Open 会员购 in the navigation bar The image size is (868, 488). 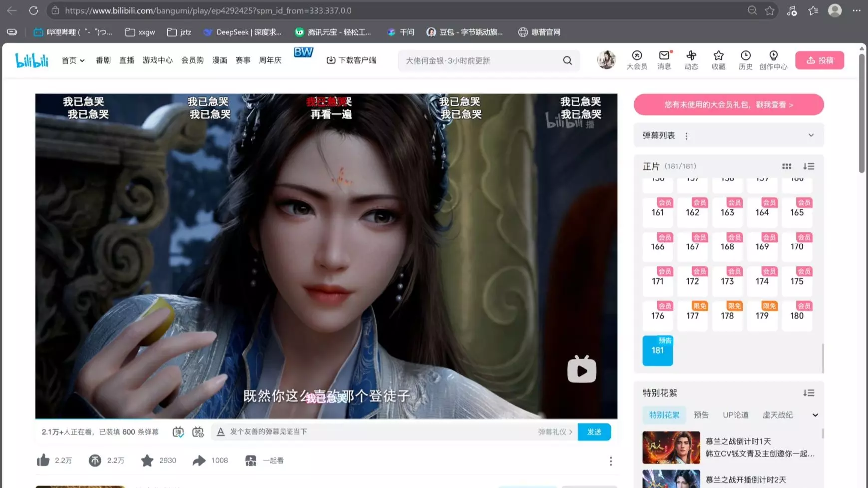pyautogui.click(x=192, y=60)
